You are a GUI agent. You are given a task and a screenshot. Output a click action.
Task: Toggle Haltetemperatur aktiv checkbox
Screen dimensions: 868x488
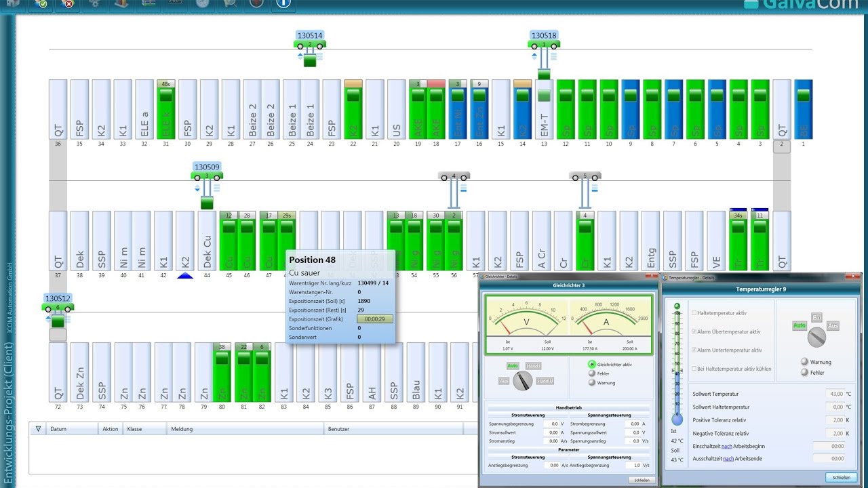(x=694, y=312)
